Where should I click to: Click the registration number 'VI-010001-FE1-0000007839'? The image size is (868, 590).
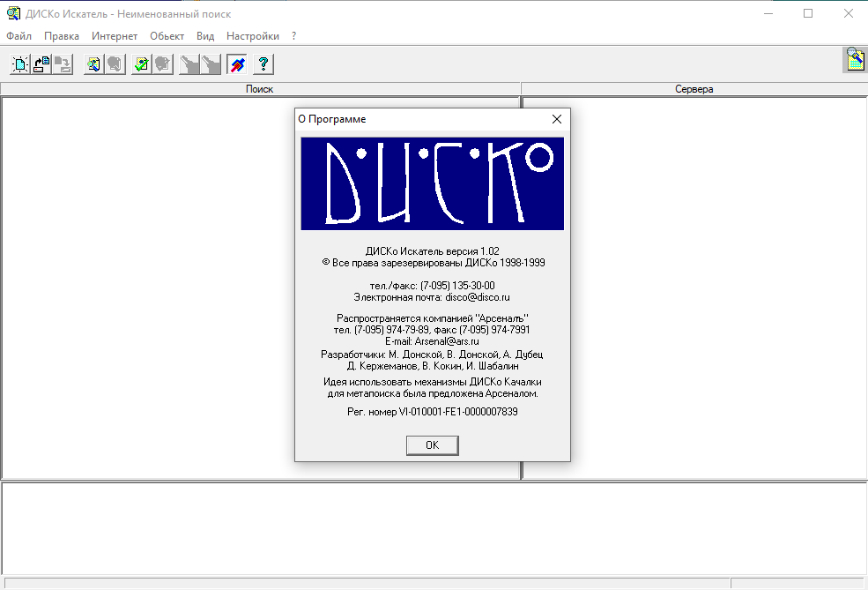pos(458,412)
